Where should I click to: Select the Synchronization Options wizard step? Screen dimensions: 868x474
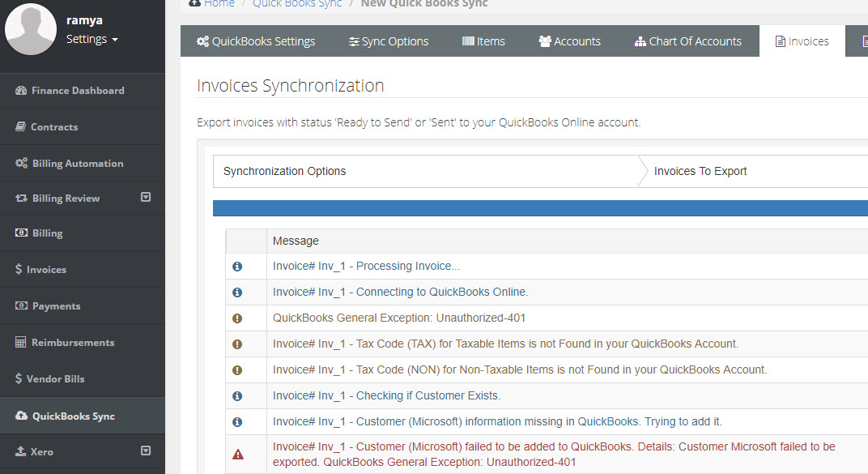coord(285,171)
